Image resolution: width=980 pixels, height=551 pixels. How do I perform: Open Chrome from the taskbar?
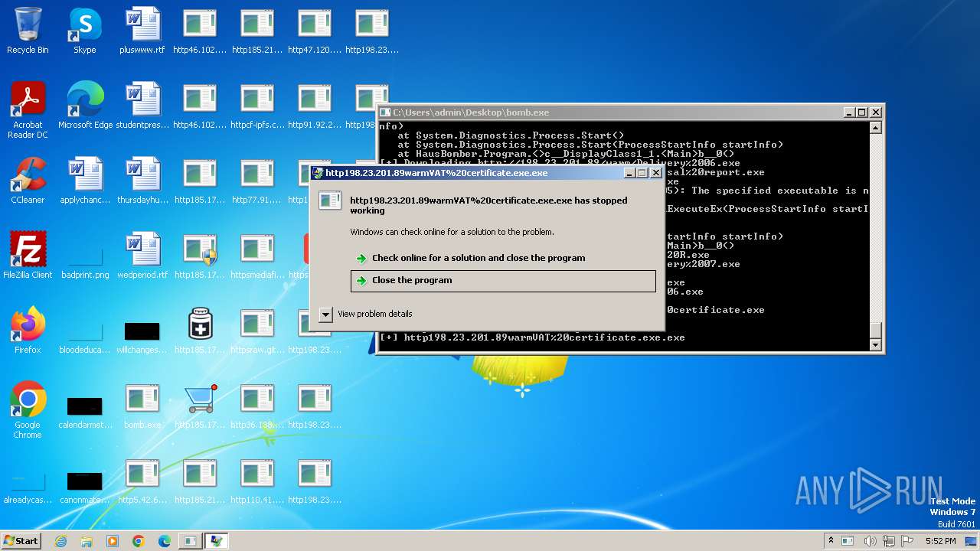click(139, 541)
